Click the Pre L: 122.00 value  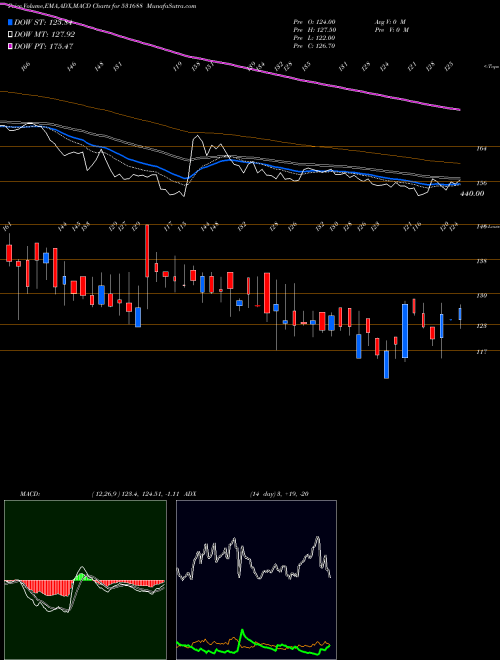(314, 38)
